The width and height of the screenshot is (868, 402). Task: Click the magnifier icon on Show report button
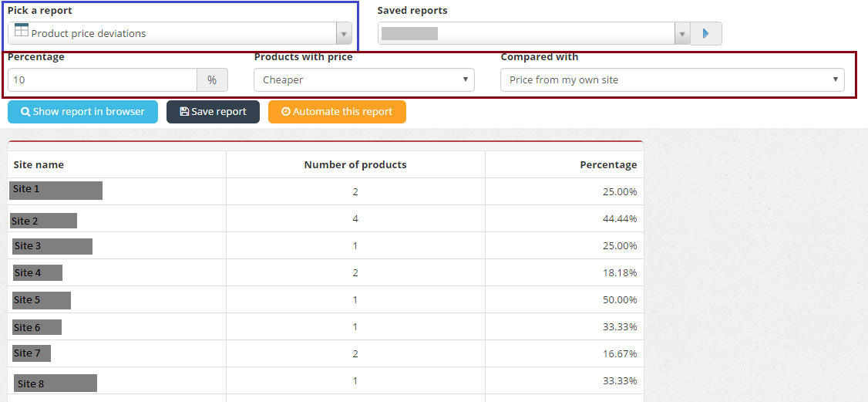25,112
